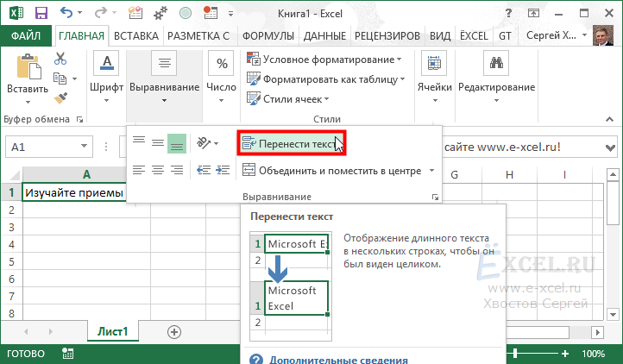Toggle Top Align vertical alignment

(138, 142)
